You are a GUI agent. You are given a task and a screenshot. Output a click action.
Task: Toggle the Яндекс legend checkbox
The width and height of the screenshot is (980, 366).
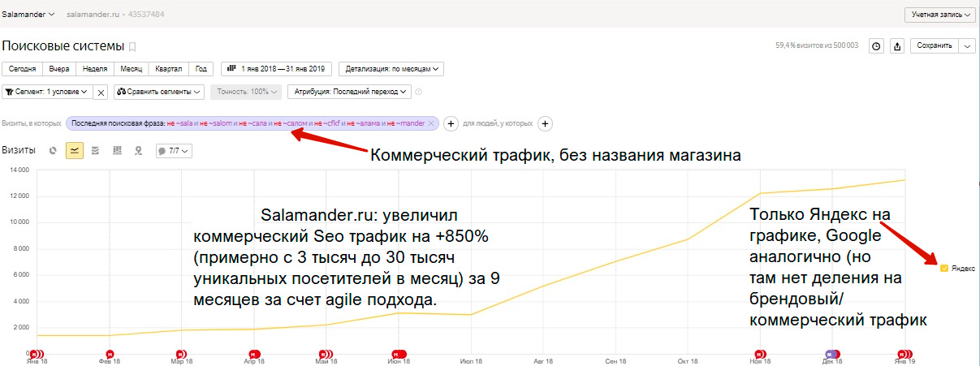(x=943, y=268)
